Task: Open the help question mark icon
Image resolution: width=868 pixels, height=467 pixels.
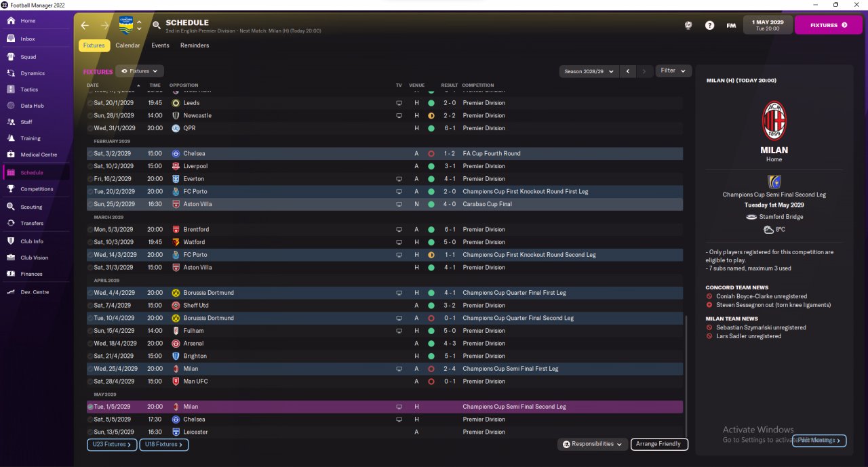Action: click(x=709, y=25)
